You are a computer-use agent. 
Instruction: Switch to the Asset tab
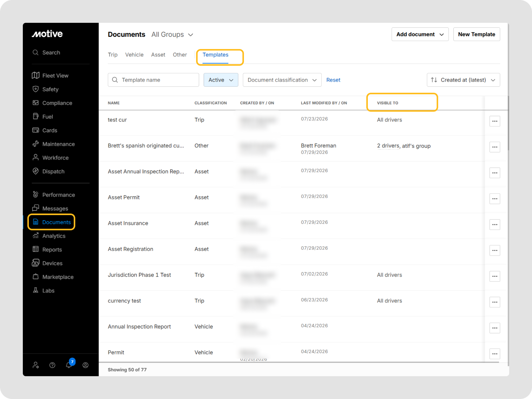(158, 55)
